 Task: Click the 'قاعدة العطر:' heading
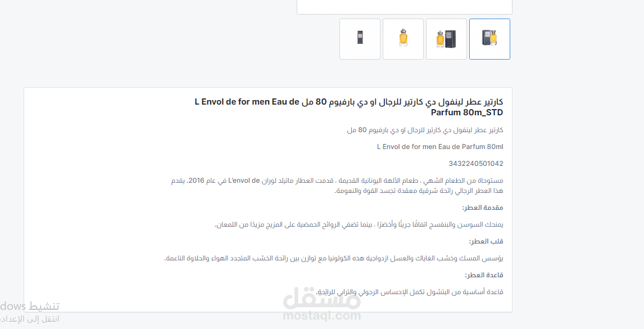pos(484,275)
